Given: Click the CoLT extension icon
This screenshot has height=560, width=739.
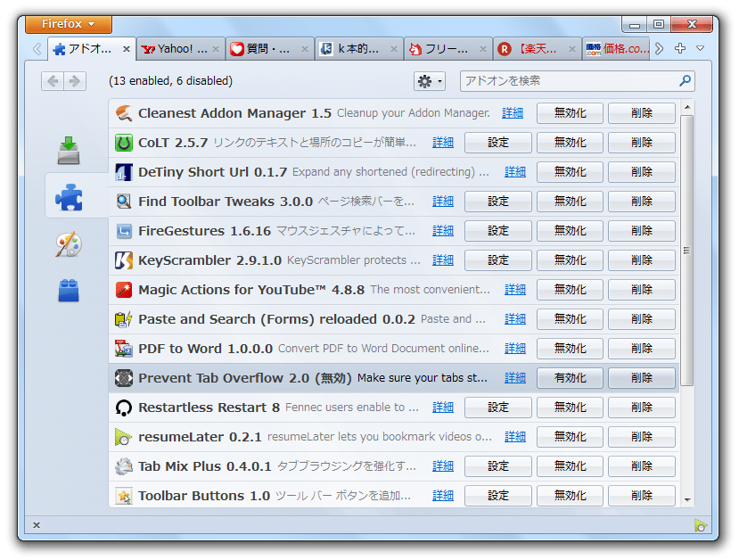Looking at the screenshot, I should click(x=124, y=143).
